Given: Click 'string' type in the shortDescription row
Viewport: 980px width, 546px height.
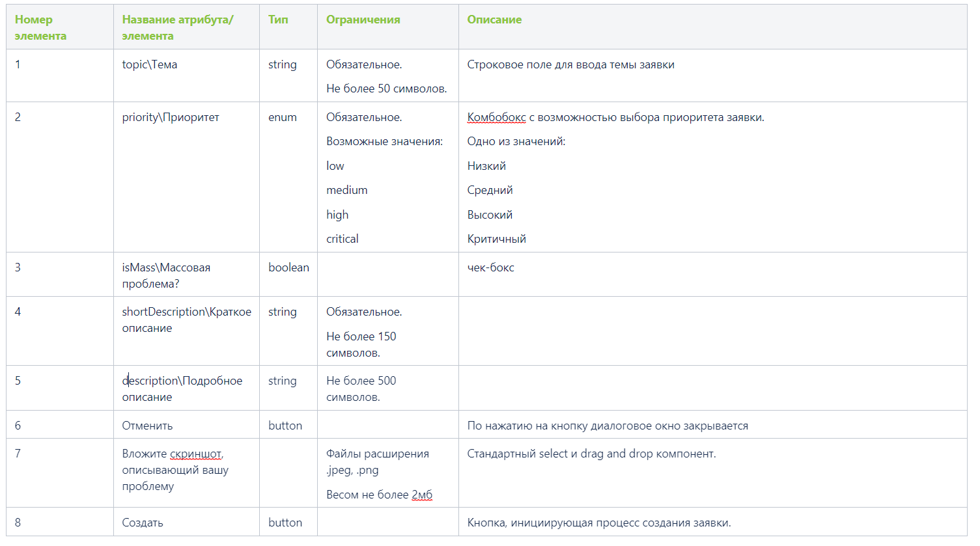Looking at the screenshot, I should pos(283,312).
